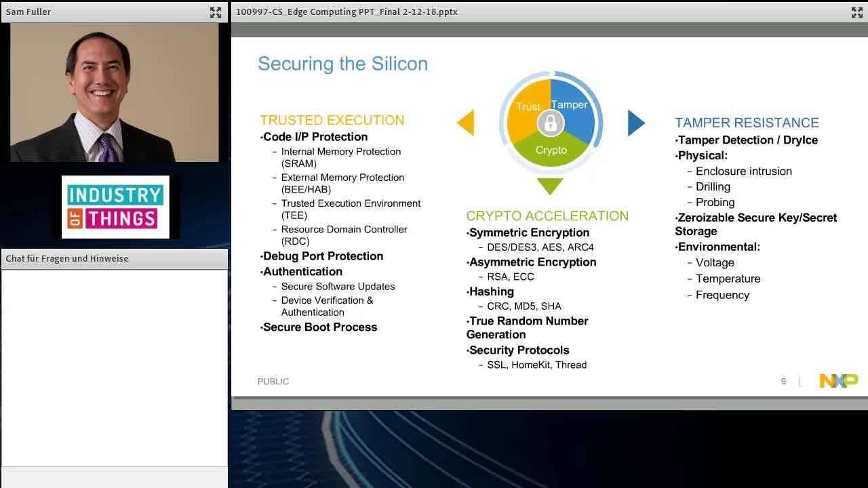Click the green downward arrow
Viewport: 868px width, 488px height.
(x=550, y=185)
